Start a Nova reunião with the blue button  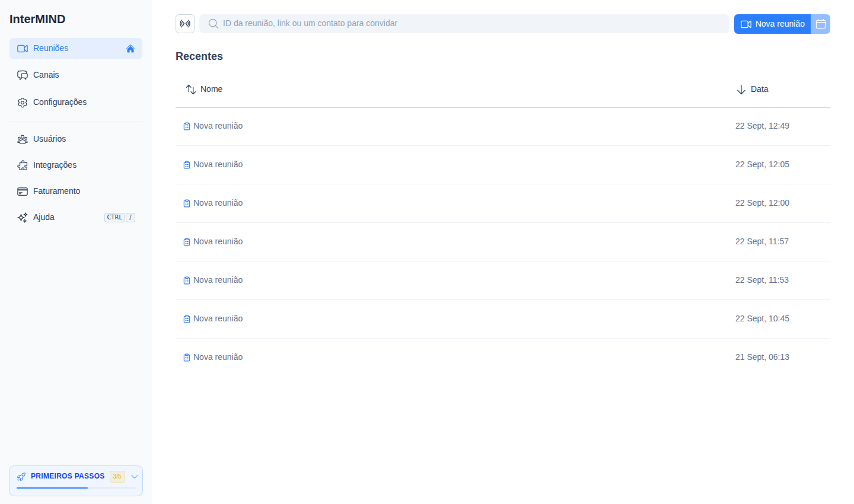(x=772, y=24)
